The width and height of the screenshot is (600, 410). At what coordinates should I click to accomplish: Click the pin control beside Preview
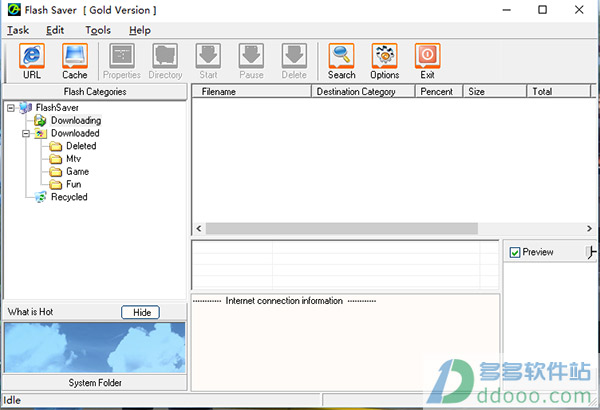590,252
